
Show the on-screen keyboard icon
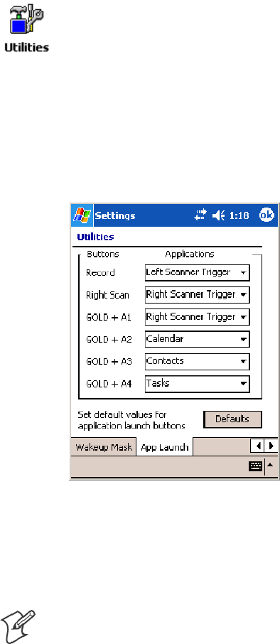click(x=255, y=467)
